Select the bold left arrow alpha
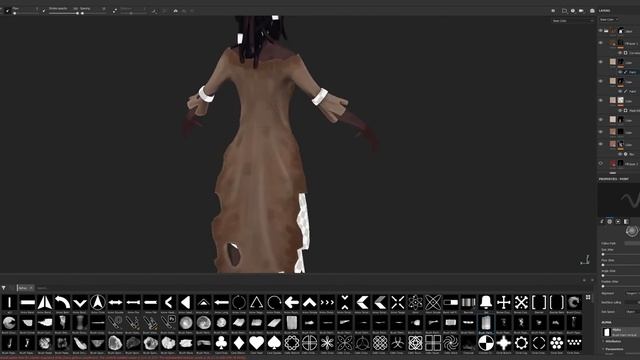This screenshot has height=360, width=640. (x=291, y=302)
